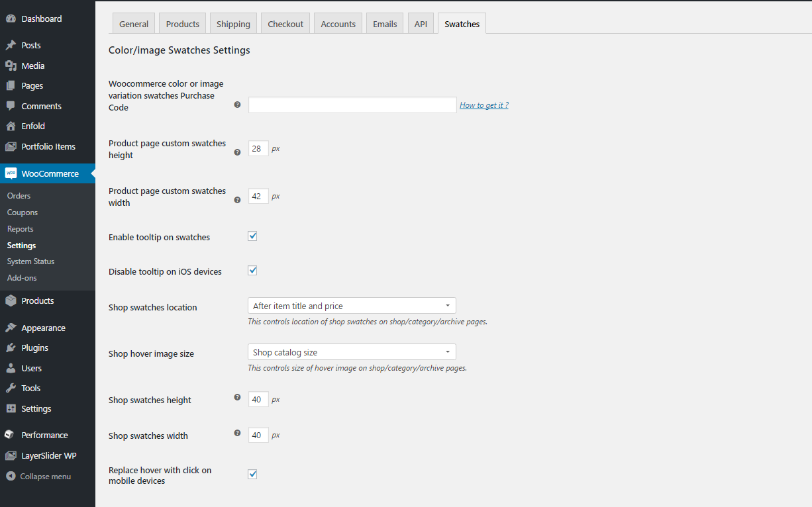812x507 pixels.
Task: Toggle Disable tooltip on iOS devices checkbox
Action: 252,271
